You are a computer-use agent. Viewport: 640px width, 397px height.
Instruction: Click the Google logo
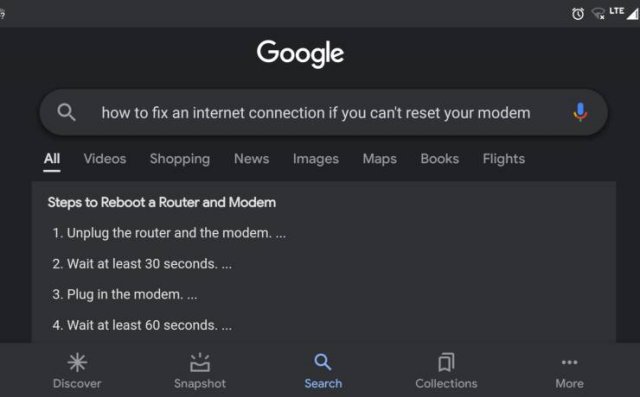coord(300,53)
